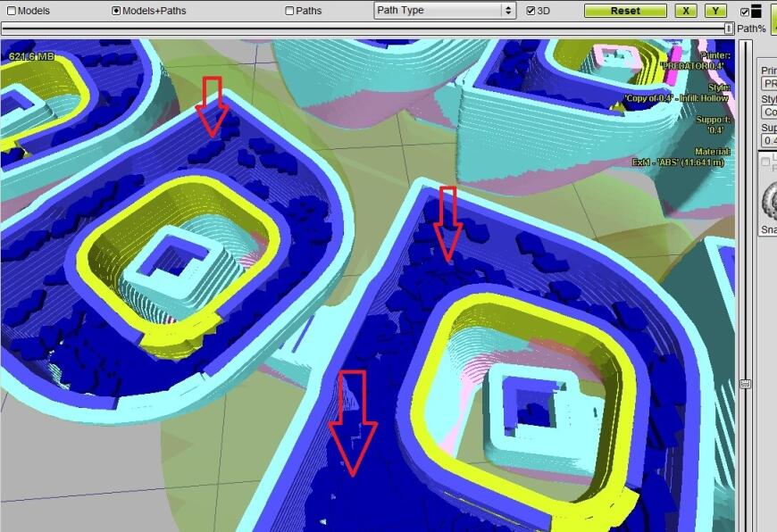Select the Models view radio button
The height and width of the screenshot is (532, 777).
[12, 11]
